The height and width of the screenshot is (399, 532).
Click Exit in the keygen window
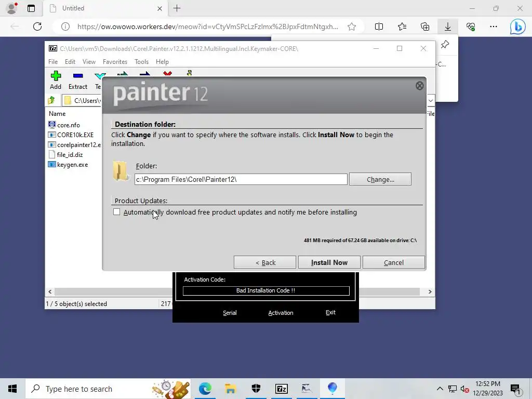(330, 312)
